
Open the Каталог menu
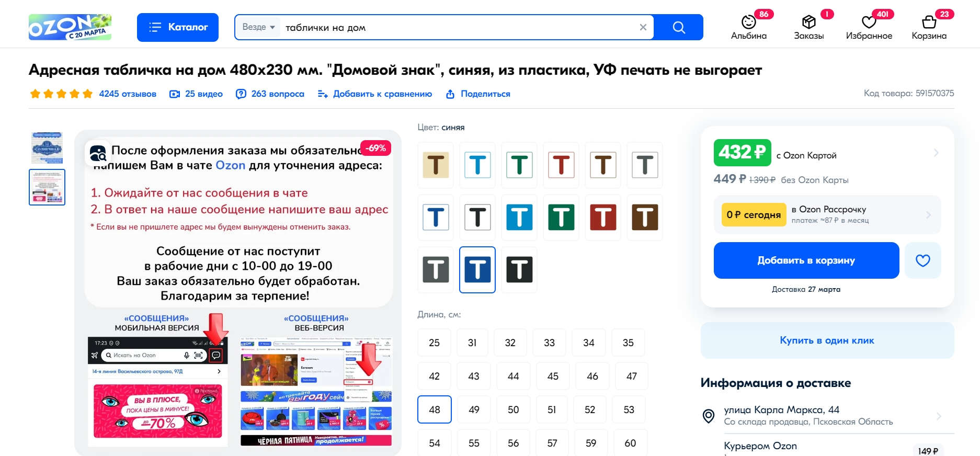tap(178, 27)
